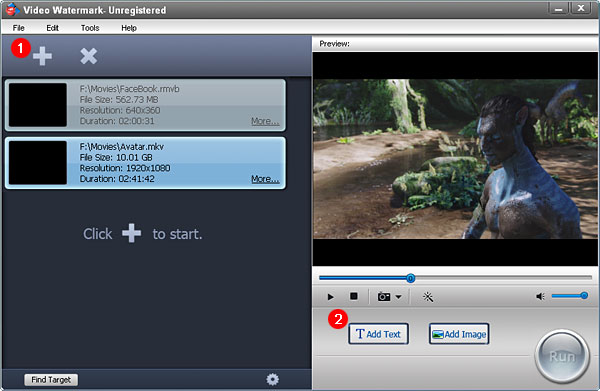Click the magic wand effects icon

coord(428,297)
